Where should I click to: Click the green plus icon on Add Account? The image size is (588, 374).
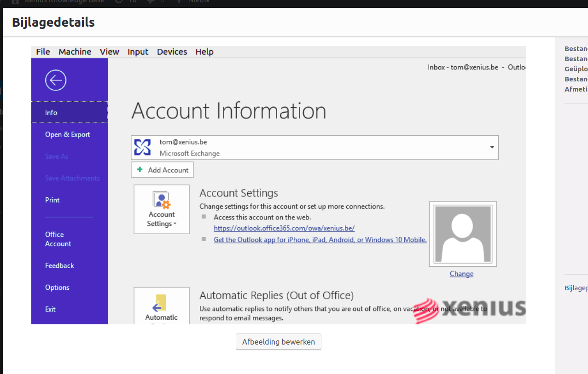tap(140, 169)
